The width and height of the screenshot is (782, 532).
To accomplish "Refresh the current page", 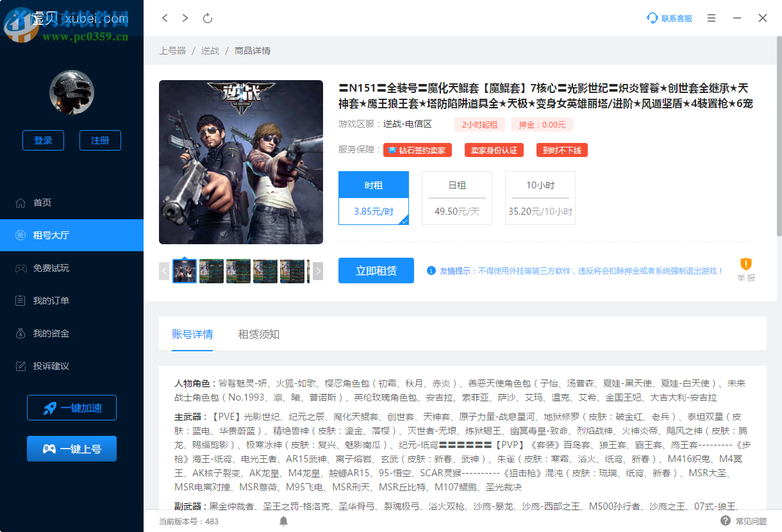I will click(207, 18).
